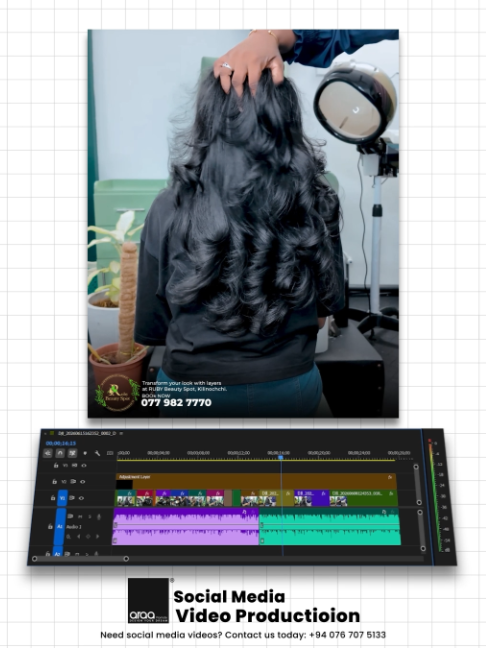Click the blue V1 track target
Screen dimensions: 486x648
[62, 498]
